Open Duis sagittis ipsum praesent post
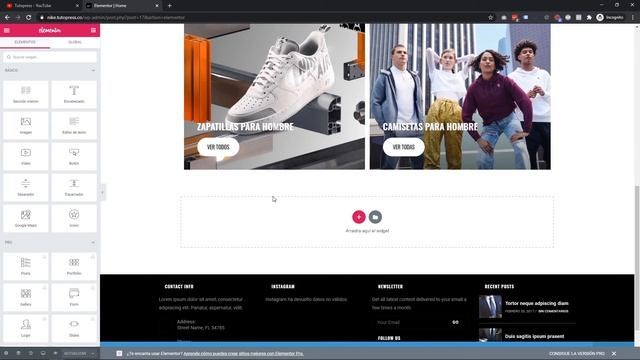This screenshot has height=360, width=640. pos(534,336)
